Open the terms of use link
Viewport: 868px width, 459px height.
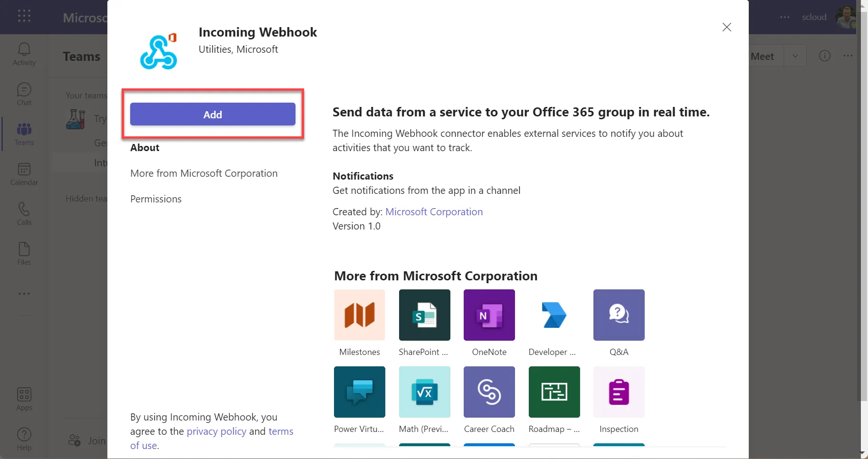pyautogui.click(x=281, y=431)
